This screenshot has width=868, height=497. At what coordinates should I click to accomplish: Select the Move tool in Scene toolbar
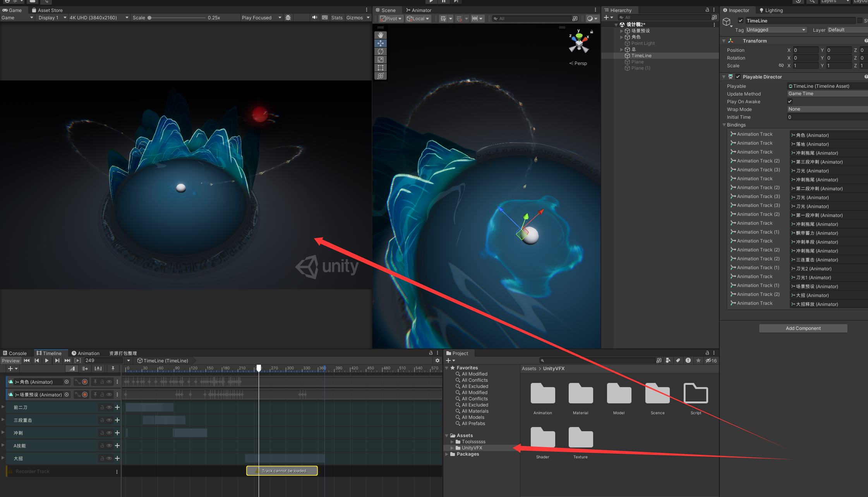point(381,43)
